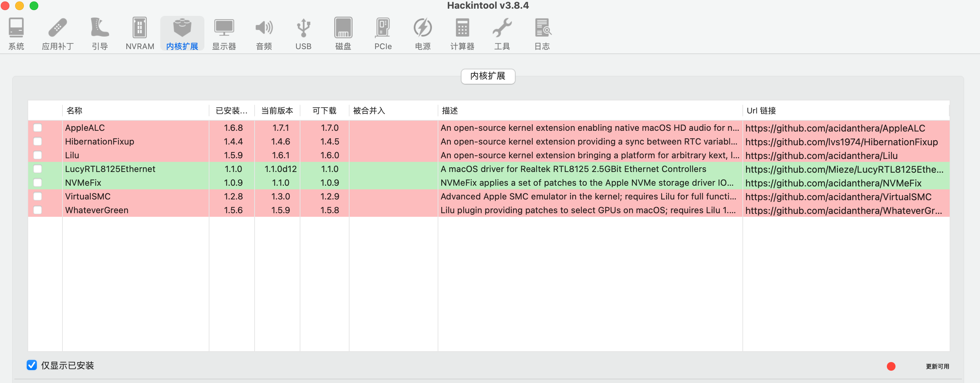Click the 更新可用 status label

click(937, 366)
